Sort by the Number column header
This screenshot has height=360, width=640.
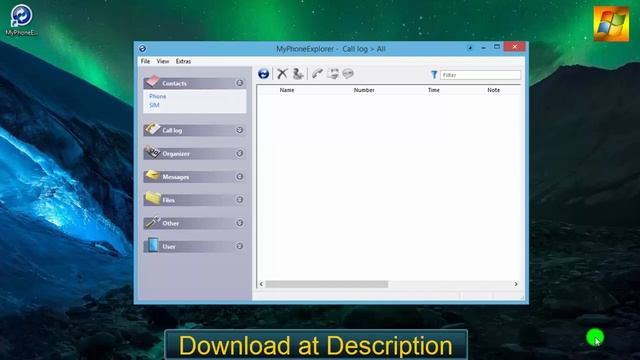[364, 90]
